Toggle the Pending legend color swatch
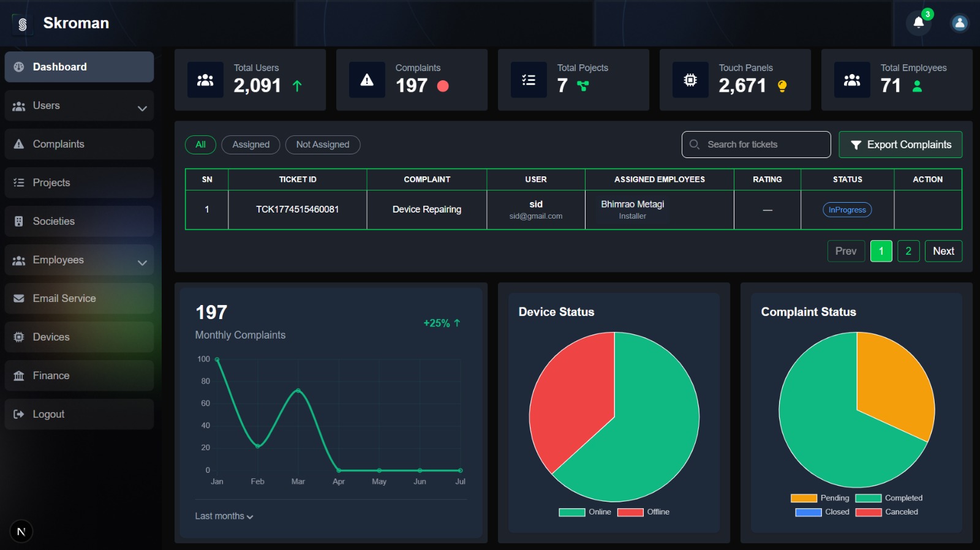The width and height of the screenshot is (980, 550). tap(804, 499)
